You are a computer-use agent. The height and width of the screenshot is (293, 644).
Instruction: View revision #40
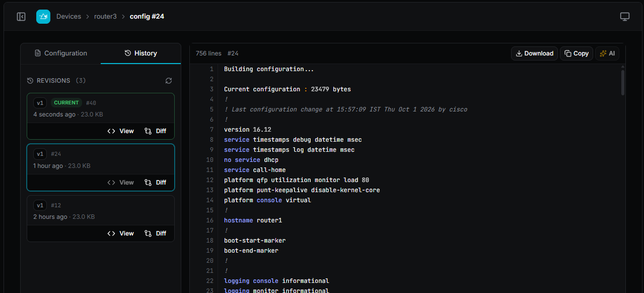(121, 131)
